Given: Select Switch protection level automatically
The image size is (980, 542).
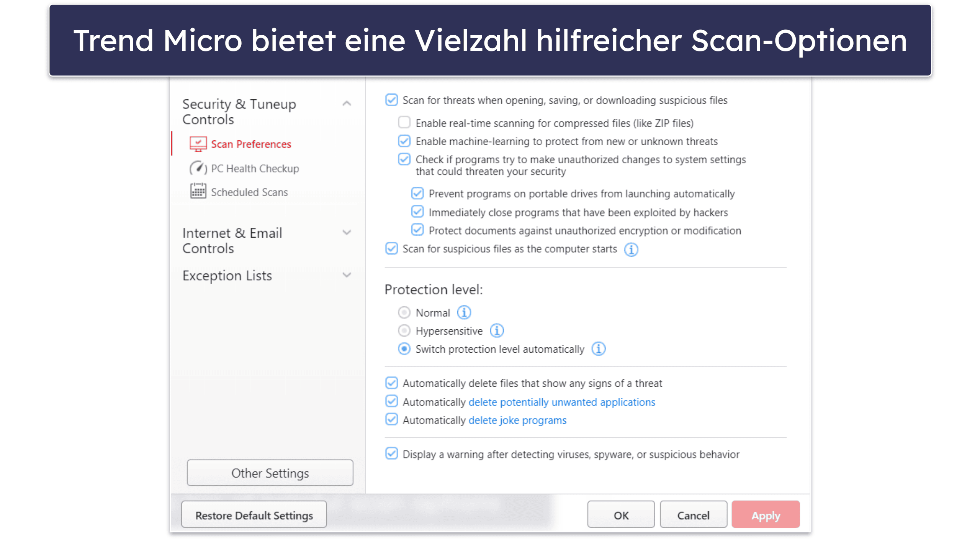Looking at the screenshot, I should tap(404, 349).
